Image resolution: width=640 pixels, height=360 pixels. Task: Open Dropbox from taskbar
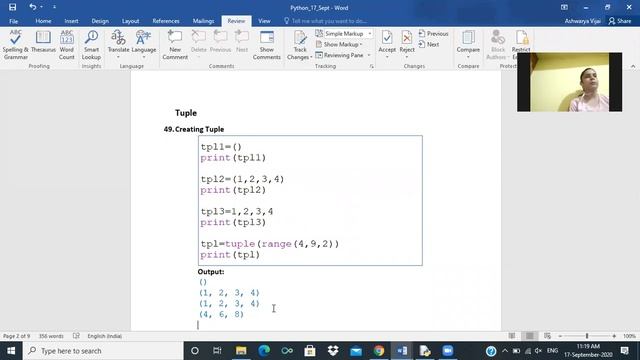coord(333,351)
